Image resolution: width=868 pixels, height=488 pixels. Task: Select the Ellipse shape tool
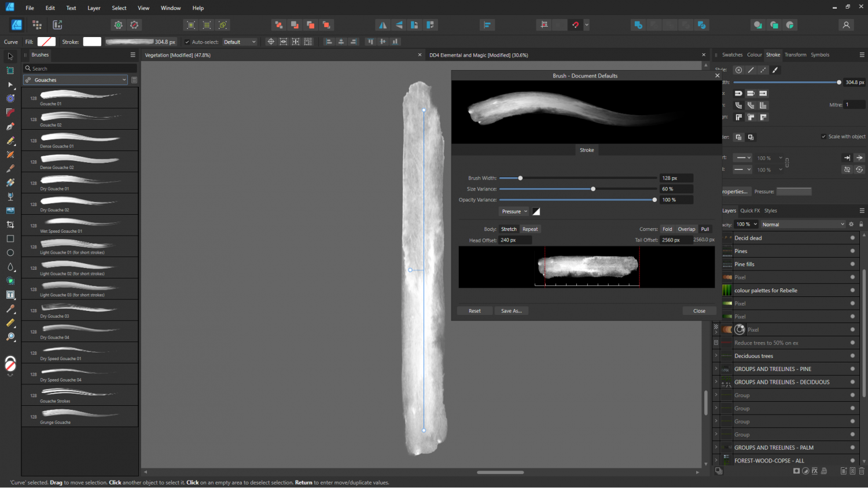10,253
